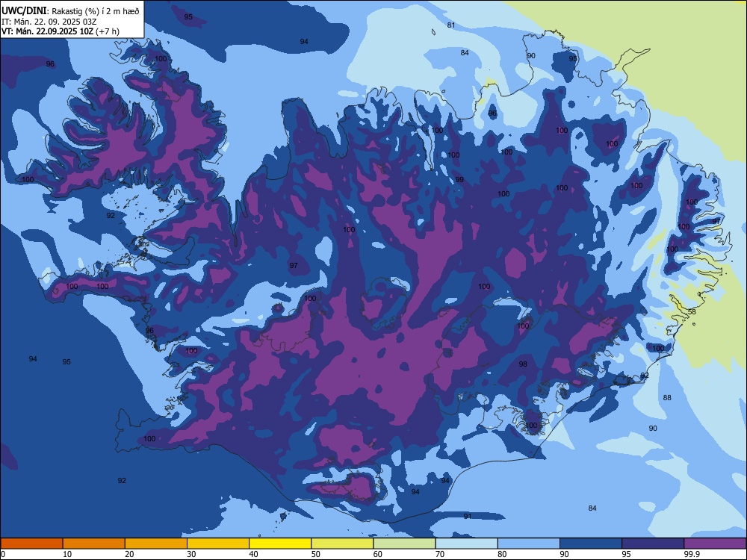Click the legend tick label 0

tap(3, 554)
